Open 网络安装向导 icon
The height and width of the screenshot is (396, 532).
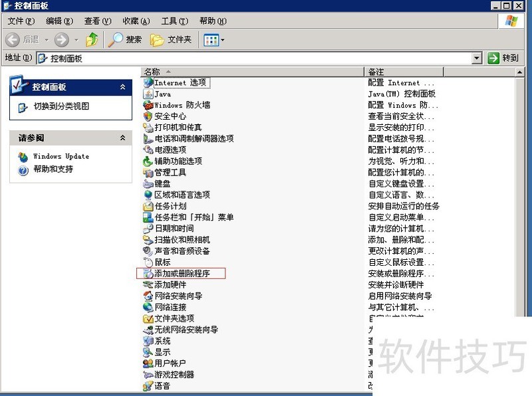click(x=148, y=296)
